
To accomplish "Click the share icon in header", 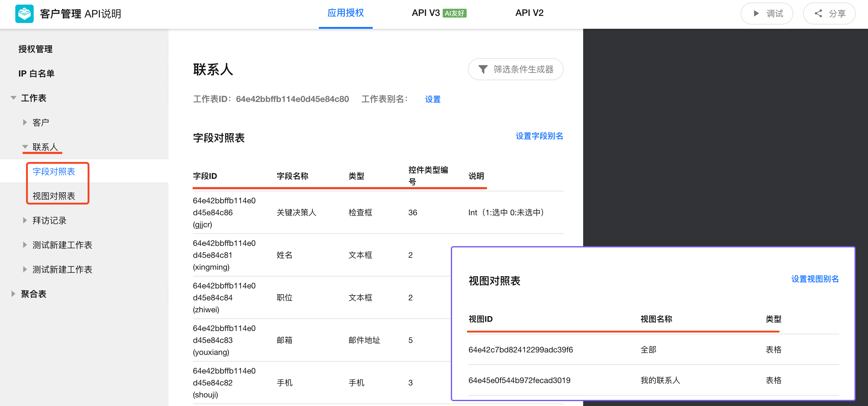I will click(818, 13).
